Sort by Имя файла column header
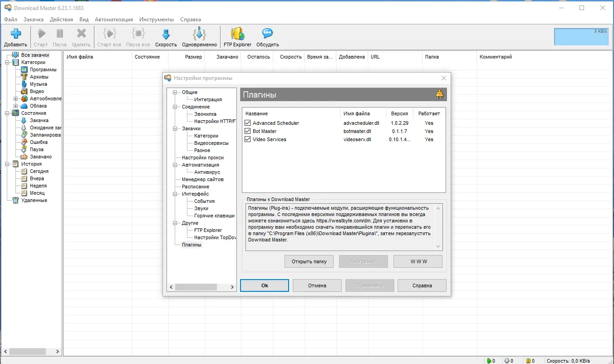The image size is (614, 364). point(80,57)
